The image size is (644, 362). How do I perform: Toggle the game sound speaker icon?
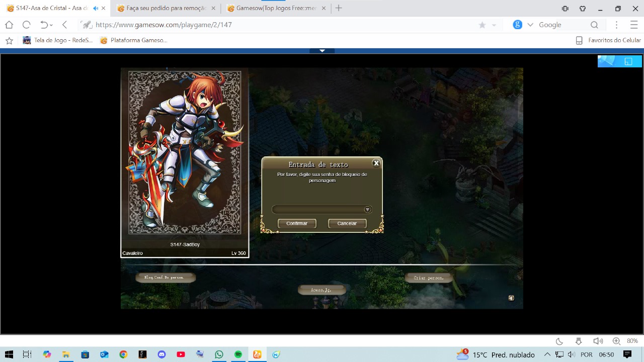pos(511,298)
